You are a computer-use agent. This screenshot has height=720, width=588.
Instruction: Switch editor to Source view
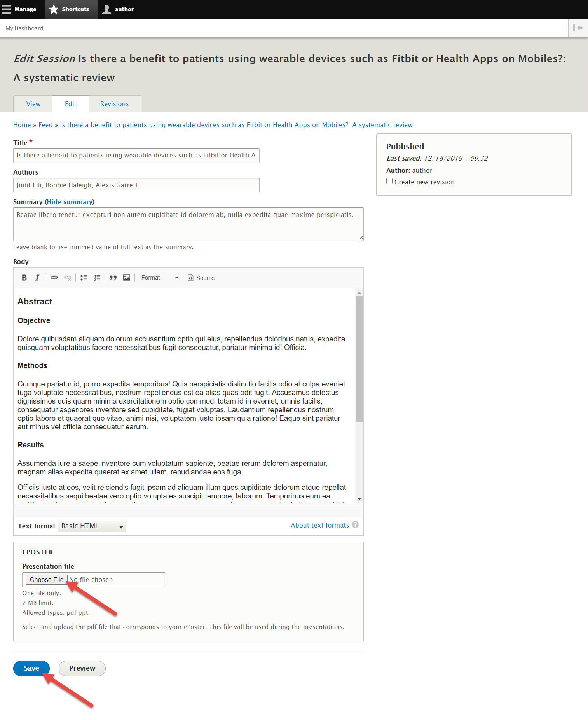click(201, 278)
